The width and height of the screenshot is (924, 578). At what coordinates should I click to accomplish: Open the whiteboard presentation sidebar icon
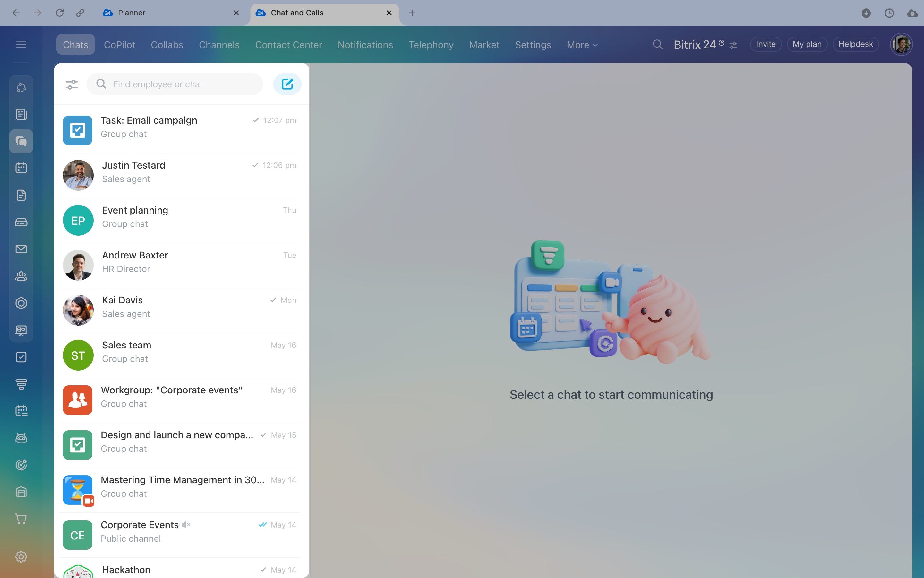click(x=21, y=330)
